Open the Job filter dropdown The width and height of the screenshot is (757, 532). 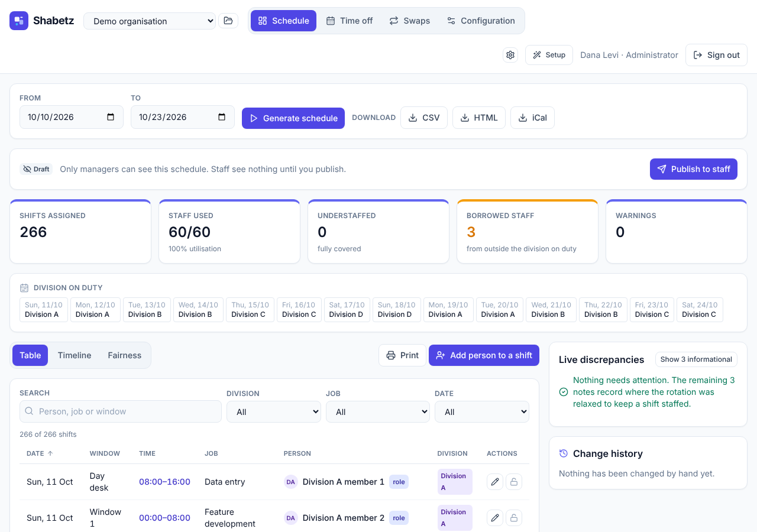(x=378, y=411)
